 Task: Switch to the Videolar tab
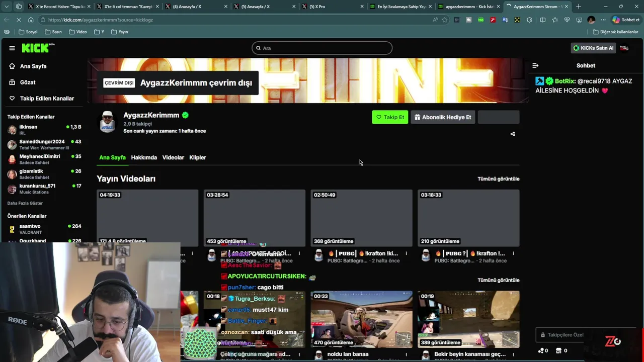pyautogui.click(x=173, y=157)
